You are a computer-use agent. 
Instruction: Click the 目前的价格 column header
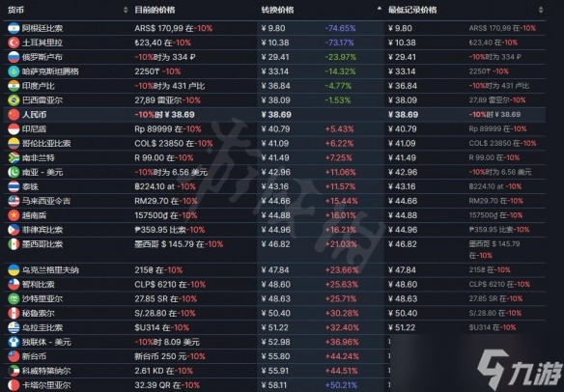[155, 10]
